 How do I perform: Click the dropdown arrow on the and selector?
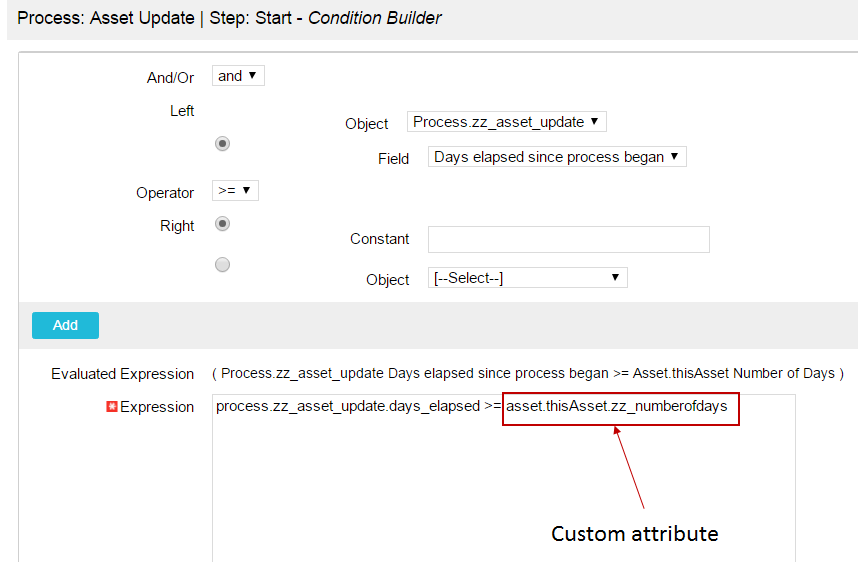252,75
